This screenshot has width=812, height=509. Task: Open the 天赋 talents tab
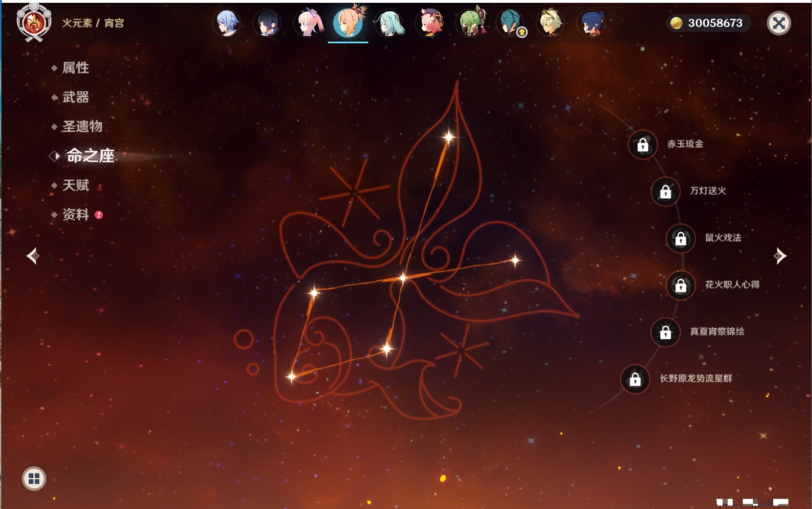[75, 185]
